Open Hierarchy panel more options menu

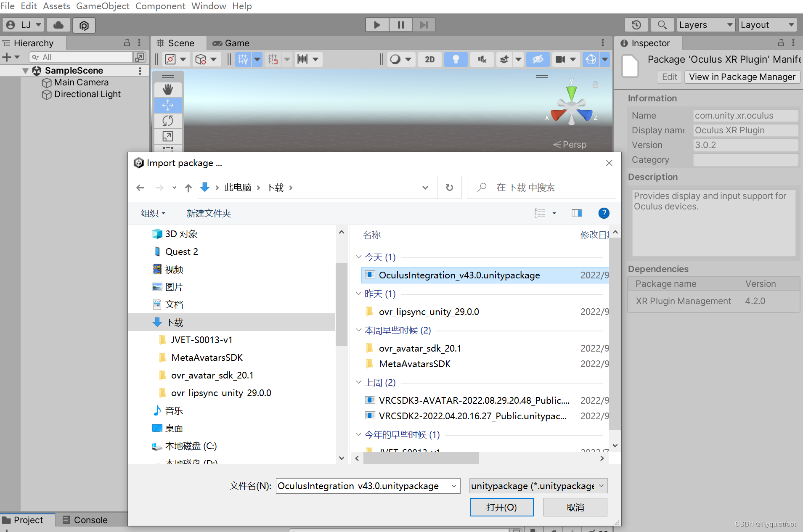(139, 42)
